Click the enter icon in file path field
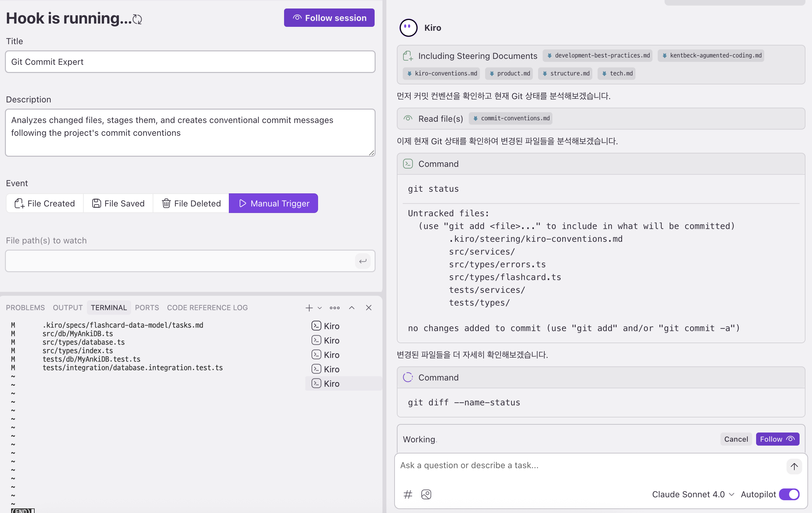812x513 pixels. point(363,261)
